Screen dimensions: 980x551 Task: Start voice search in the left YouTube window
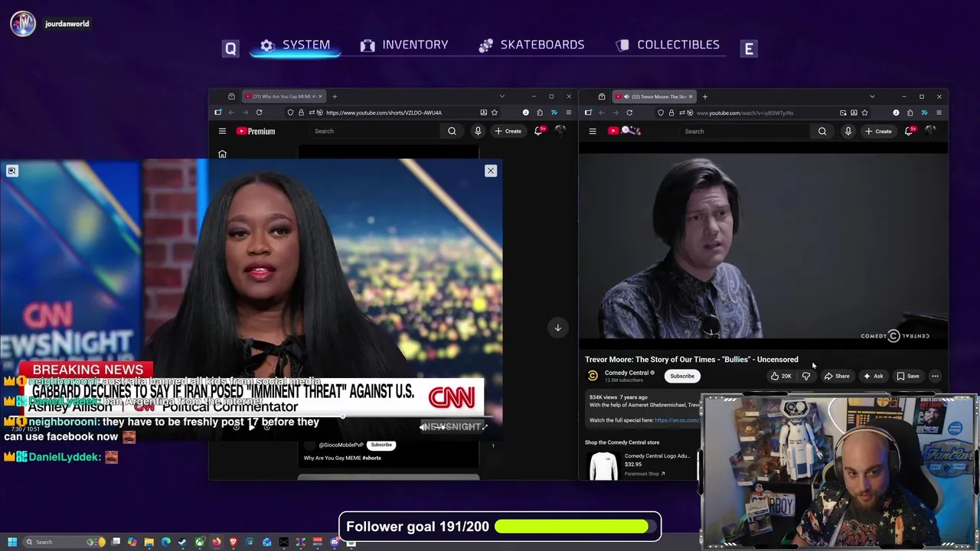click(x=478, y=131)
